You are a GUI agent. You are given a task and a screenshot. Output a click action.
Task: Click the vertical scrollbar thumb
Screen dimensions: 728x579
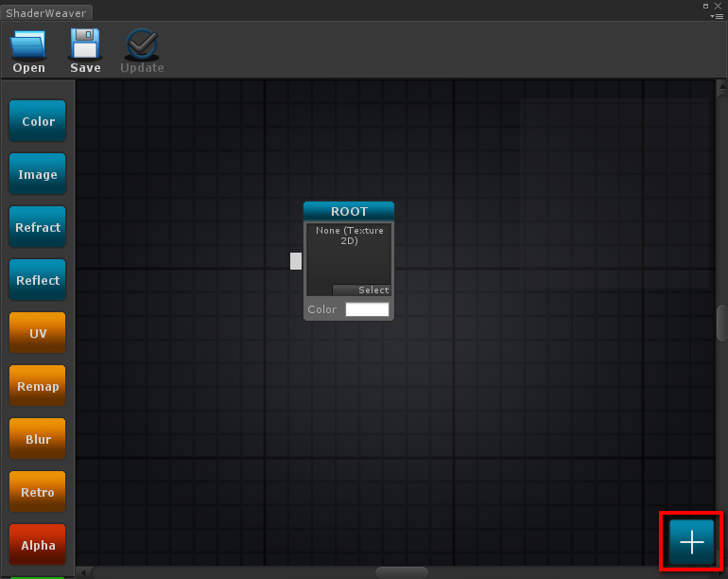722,323
